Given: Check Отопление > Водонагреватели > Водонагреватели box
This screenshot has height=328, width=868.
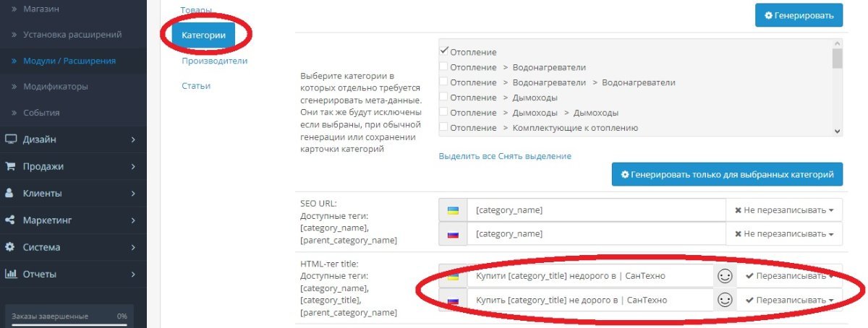Looking at the screenshot, I should coord(443,82).
